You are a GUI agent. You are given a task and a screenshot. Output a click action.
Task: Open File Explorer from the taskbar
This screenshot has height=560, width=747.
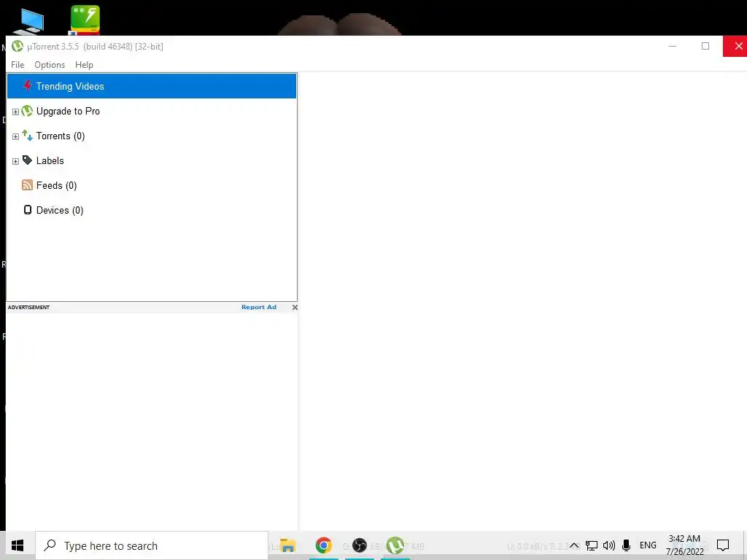click(287, 545)
